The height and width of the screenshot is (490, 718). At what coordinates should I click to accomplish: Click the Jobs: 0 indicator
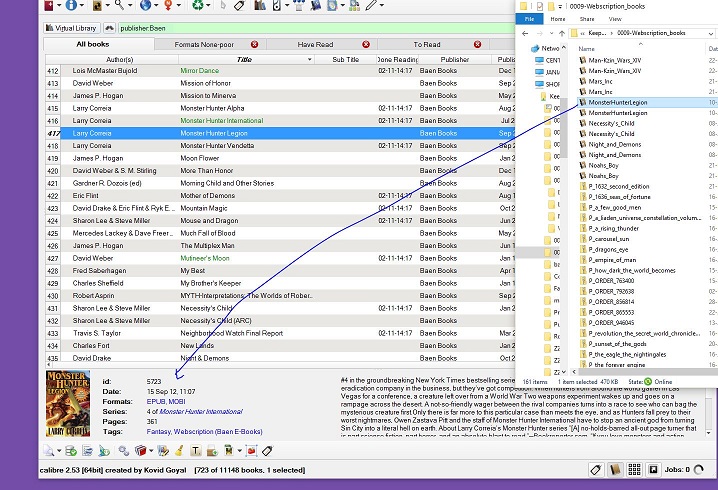(x=678, y=469)
